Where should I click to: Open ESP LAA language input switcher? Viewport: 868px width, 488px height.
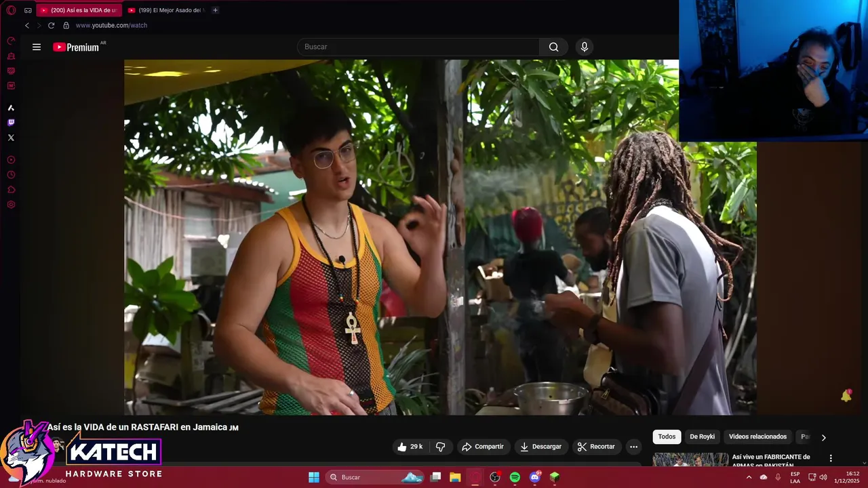point(795,477)
